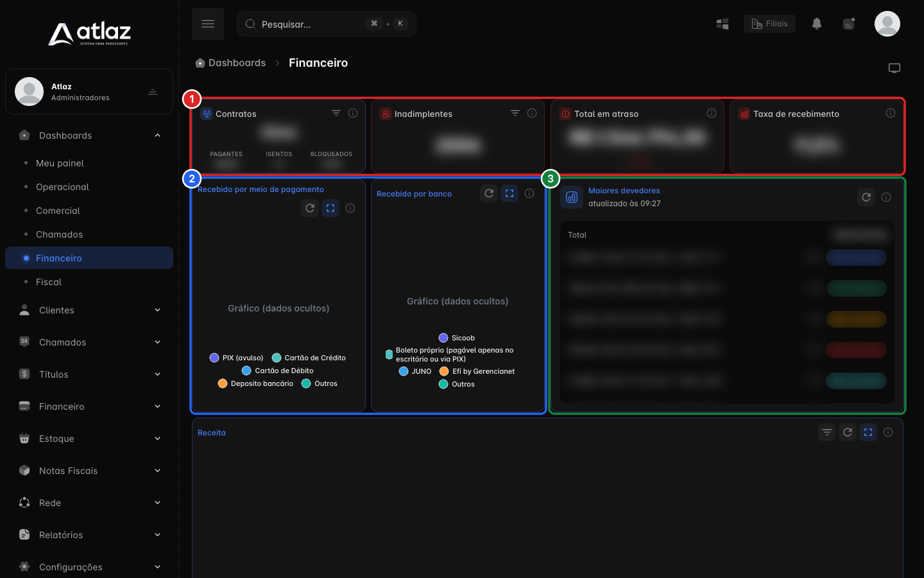Click the monitor presentation mode icon
Screen dimensions: 924x578
click(x=894, y=68)
